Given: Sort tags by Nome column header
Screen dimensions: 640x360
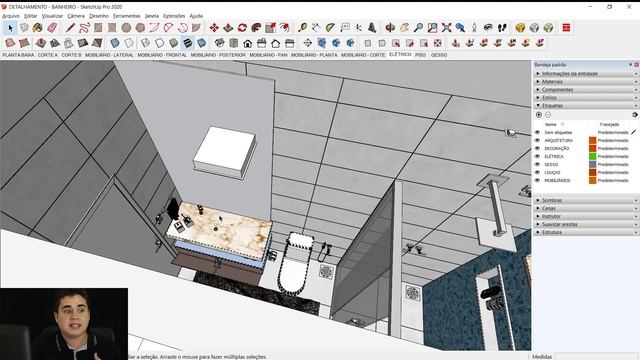Looking at the screenshot, I should click(x=551, y=124).
